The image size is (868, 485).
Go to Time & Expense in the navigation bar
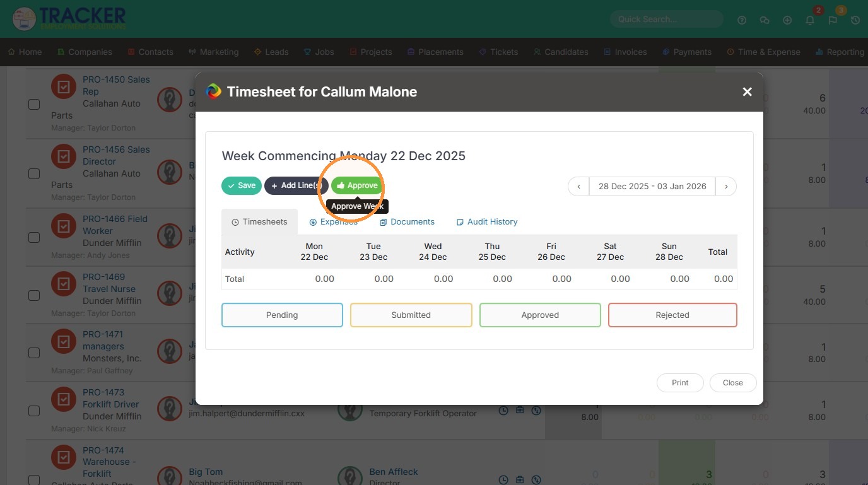764,52
